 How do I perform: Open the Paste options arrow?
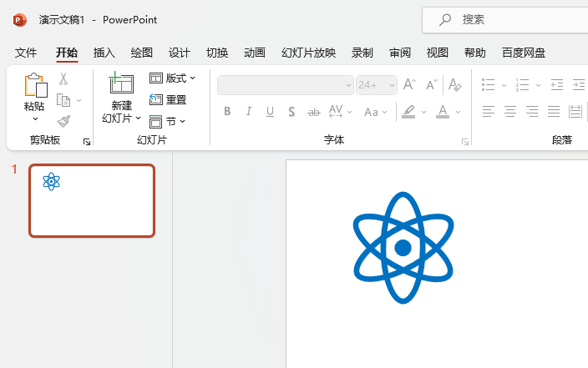[35, 118]
